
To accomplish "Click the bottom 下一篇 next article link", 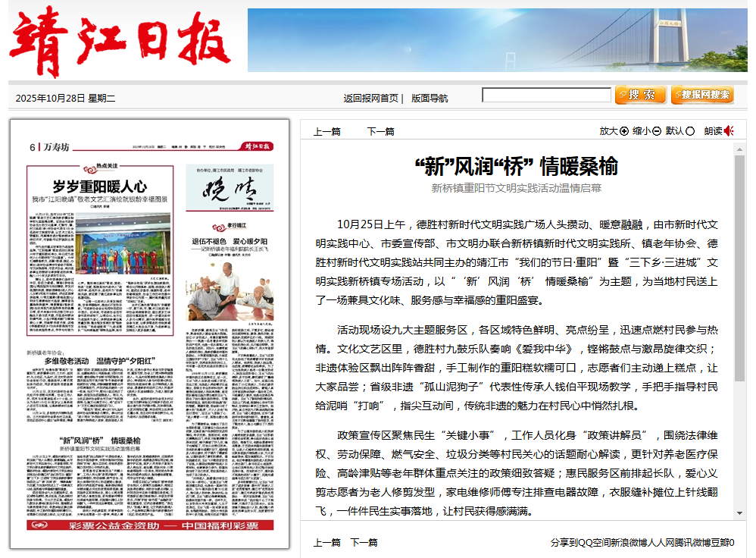I will pos(364,543).
